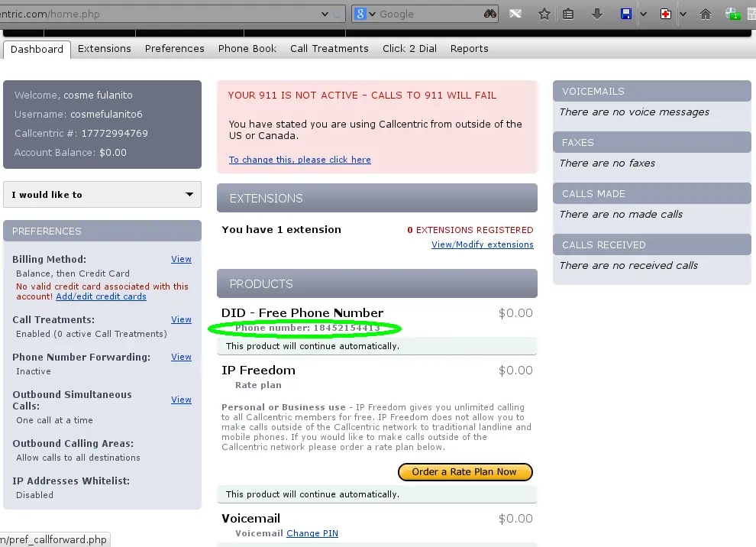Screen dimensions: 756x547
Task: Click the blue floppy disk save icon
Action: (626, 14)
